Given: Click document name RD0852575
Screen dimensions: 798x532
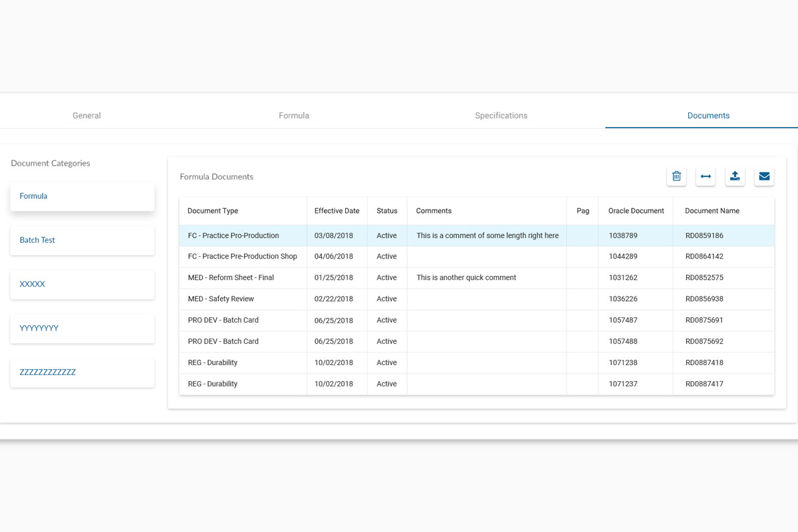Looking at the screenshot, I should pos(704,278).
